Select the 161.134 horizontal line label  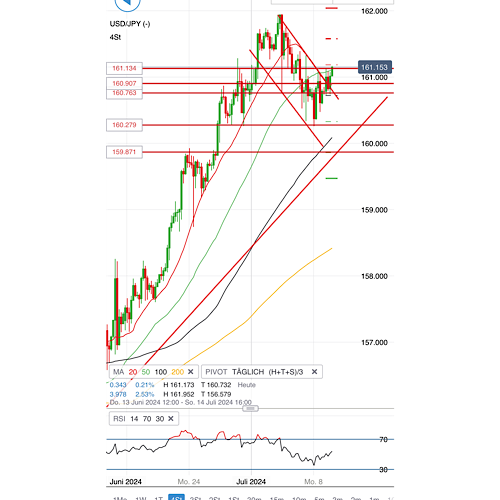pyautogui.click(x=124, y=68)
